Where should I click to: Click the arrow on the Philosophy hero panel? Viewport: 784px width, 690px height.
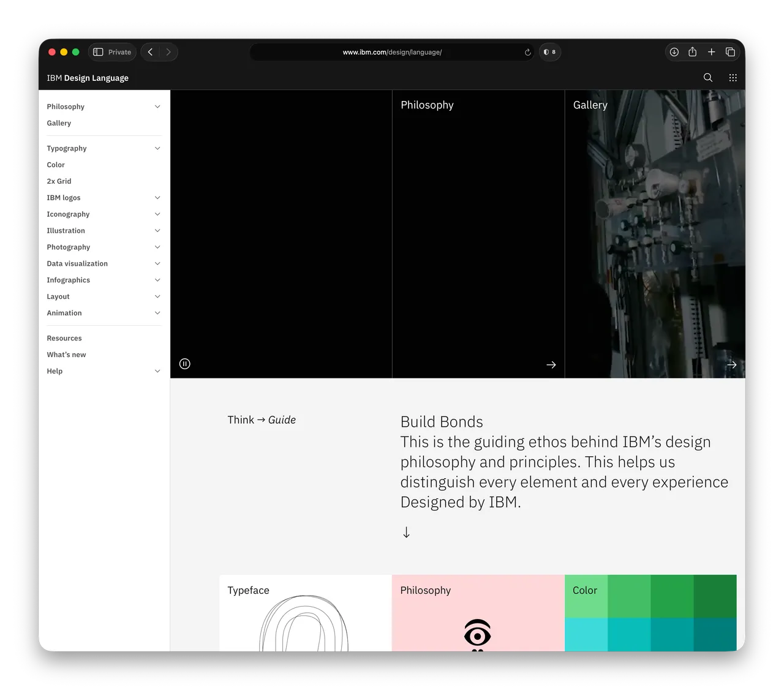click(551, 364)
